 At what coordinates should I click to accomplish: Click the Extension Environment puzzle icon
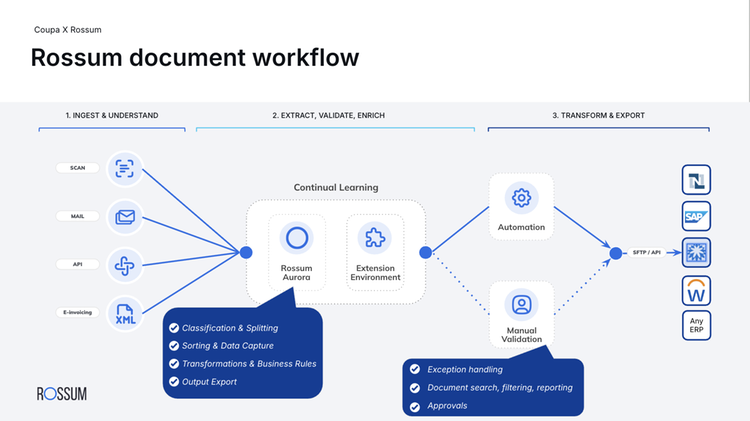pyautogui.click(x=375, y=238)
